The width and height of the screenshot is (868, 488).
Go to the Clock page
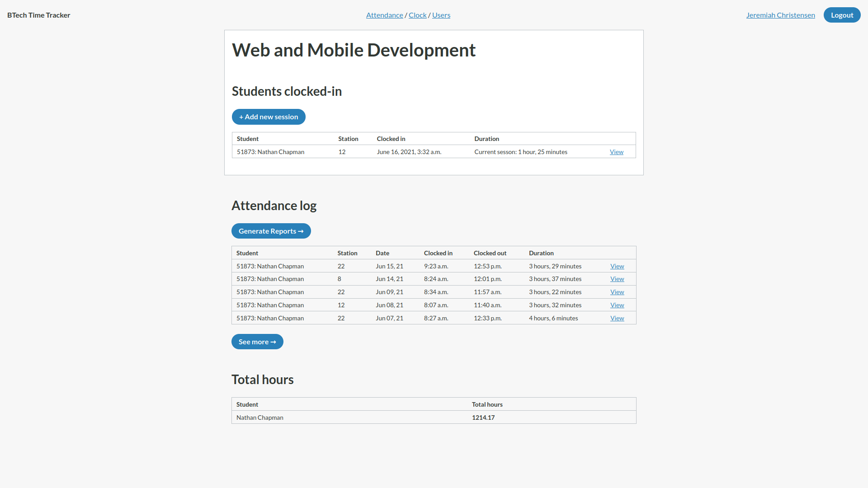[417, 15]
